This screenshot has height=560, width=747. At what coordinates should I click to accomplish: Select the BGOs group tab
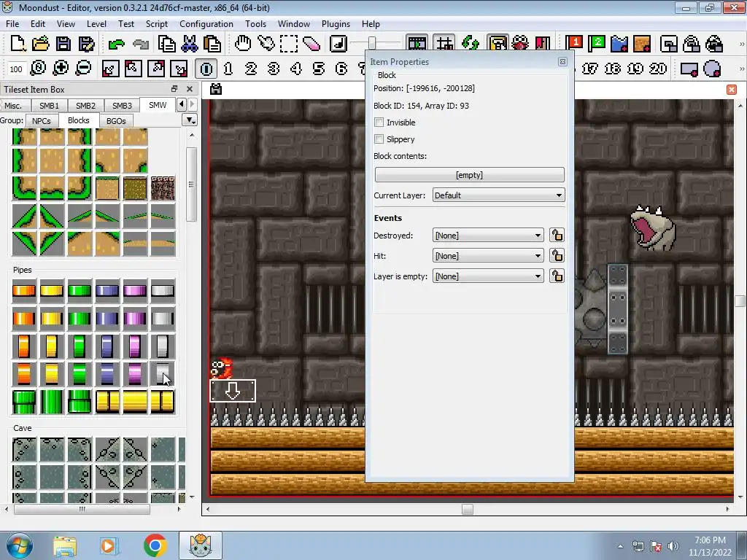tap(116, 121)
